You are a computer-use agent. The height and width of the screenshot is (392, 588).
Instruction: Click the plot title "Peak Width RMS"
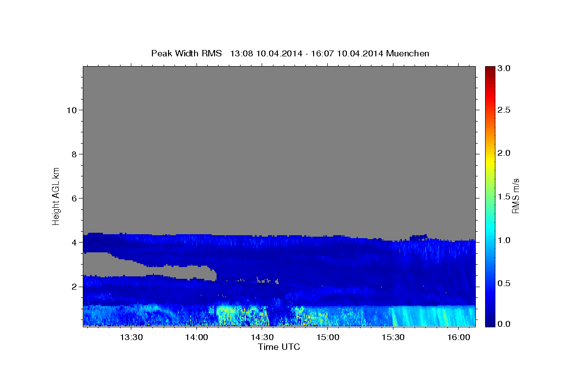tap(187, 53)
